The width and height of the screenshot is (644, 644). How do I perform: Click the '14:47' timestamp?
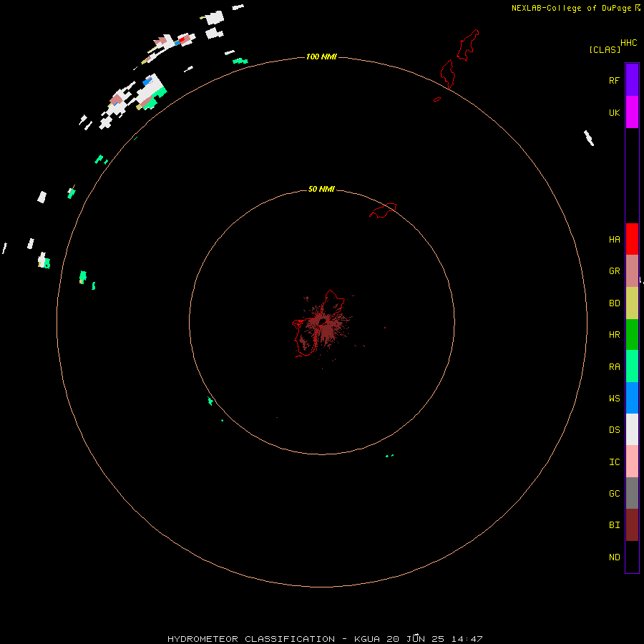click(467, 639)
